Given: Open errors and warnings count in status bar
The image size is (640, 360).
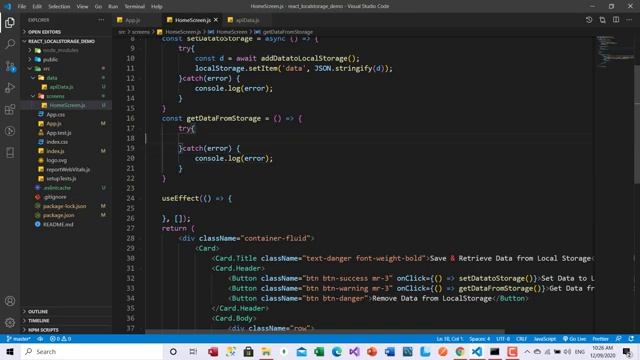Looking at the screenshot, I should pos(60,339).
